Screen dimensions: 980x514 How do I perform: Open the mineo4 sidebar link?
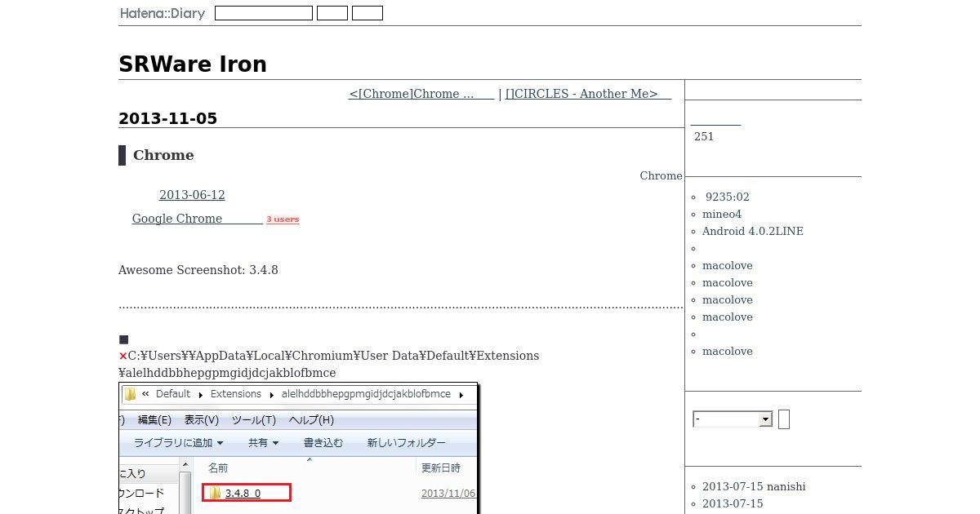[x=722, y=215]
